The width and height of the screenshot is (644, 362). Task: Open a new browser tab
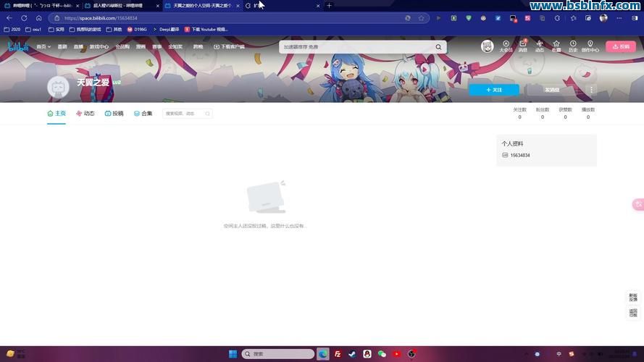coord(329,6)
